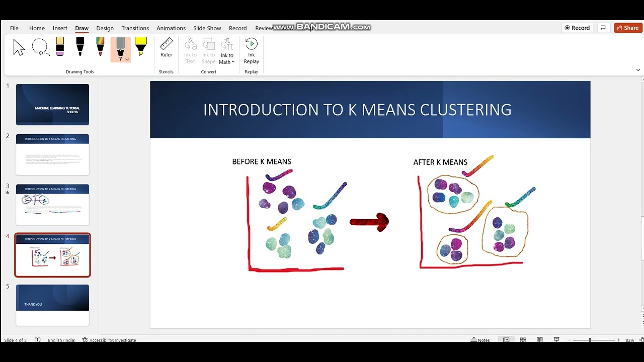
Task: Click the AFTER K MEANS label
Action: [440, 162]
